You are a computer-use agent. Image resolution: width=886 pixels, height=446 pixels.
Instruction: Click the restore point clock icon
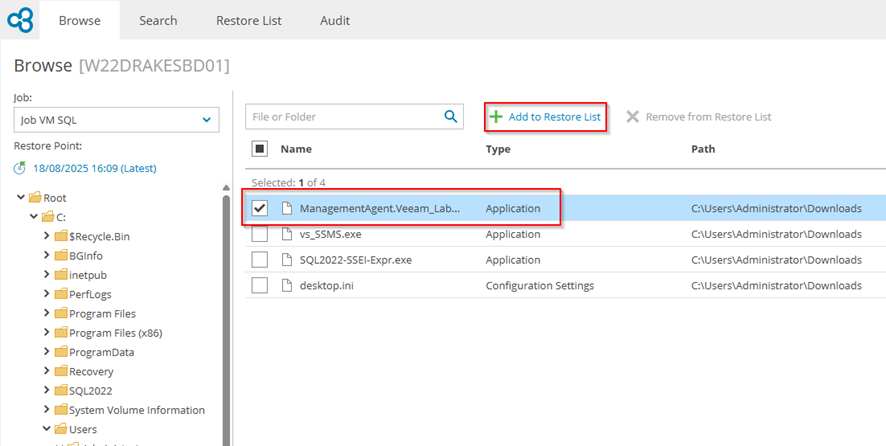click(x=21, y=168)
